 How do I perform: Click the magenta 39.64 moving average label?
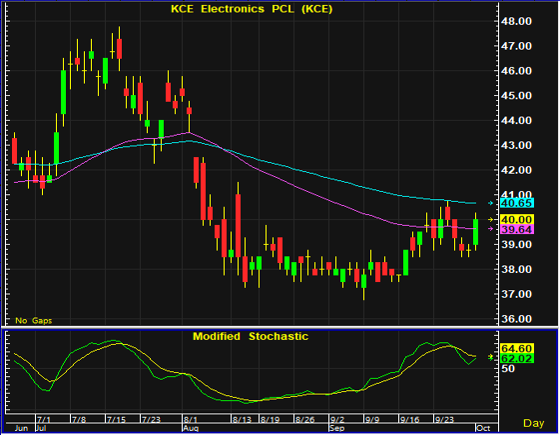coord(517,229)
